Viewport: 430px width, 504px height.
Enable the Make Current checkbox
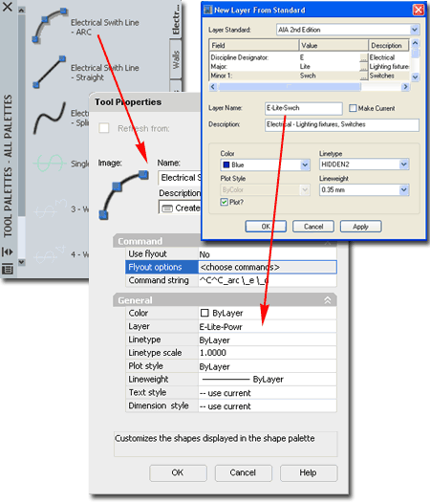353,108
